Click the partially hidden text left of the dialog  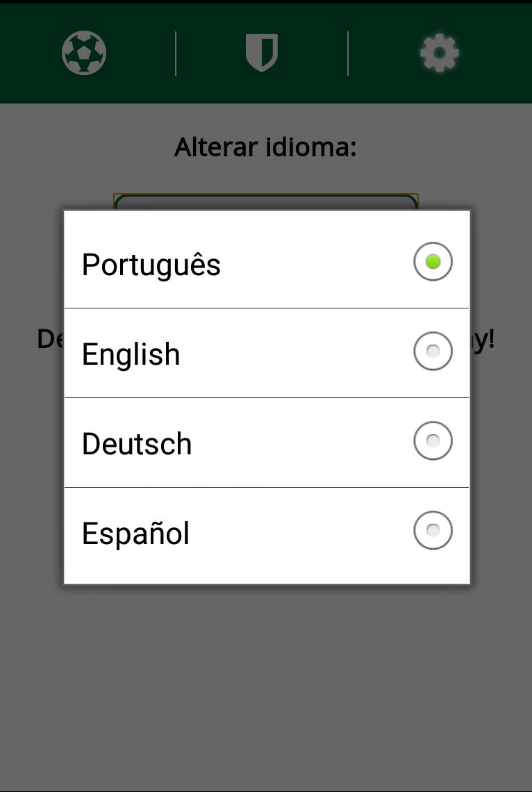[x=49, y=339]
